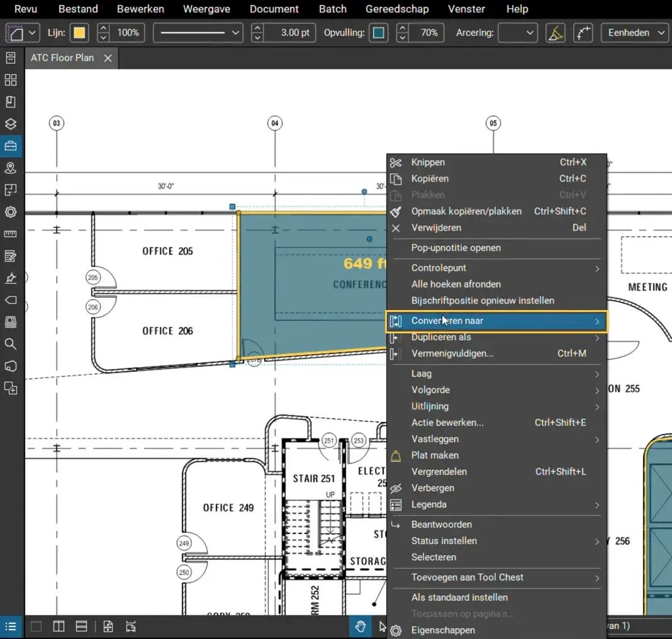672x639 pixels.
Task: Expand the Controlepunt submenu
Action: coord(496,268)
